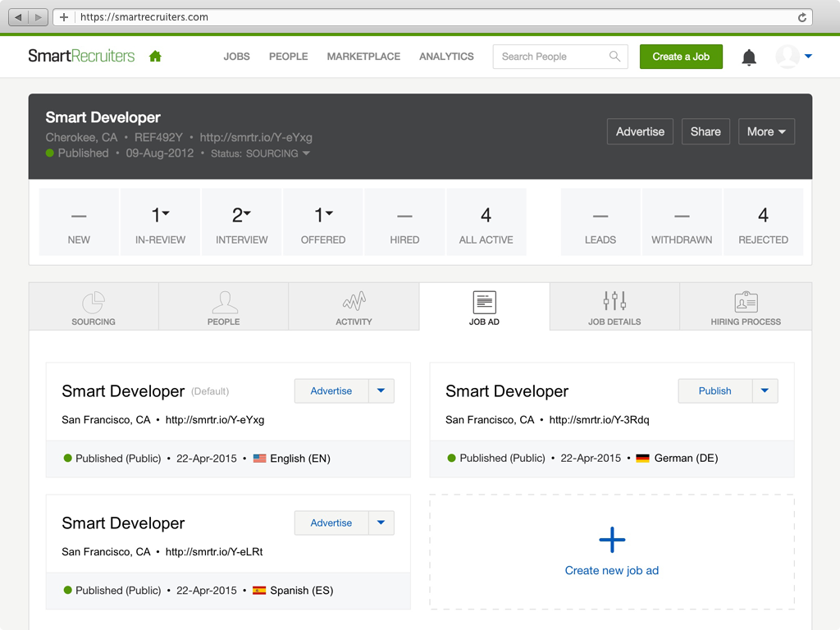Expand the user account dropdown arrow

[x=808, y=57]
